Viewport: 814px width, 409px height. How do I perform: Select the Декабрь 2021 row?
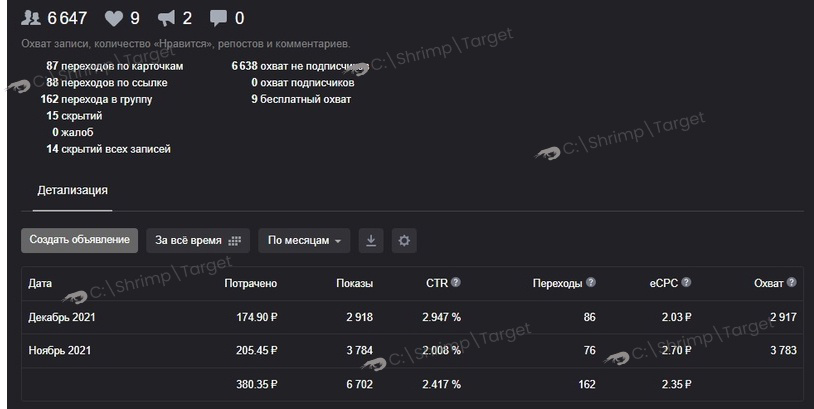(x=412, y=317)
